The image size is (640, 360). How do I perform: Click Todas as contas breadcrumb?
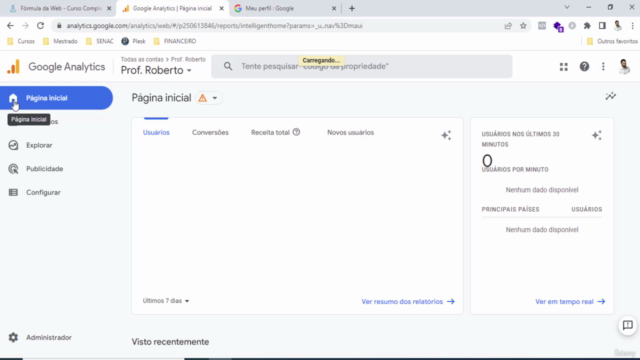(142, 60)
